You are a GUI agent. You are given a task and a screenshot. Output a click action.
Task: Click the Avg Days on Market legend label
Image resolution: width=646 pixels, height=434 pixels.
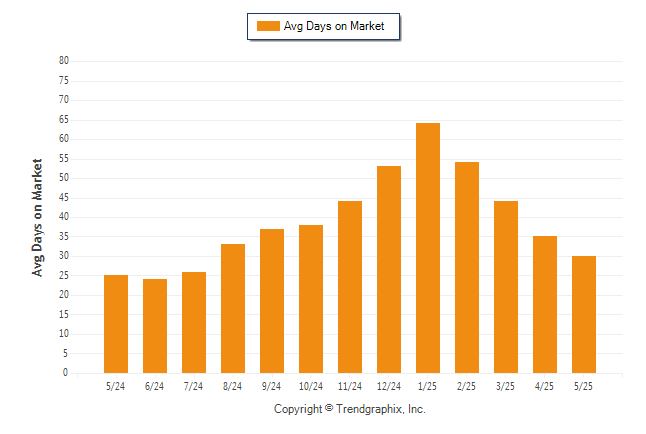(334, 26)
